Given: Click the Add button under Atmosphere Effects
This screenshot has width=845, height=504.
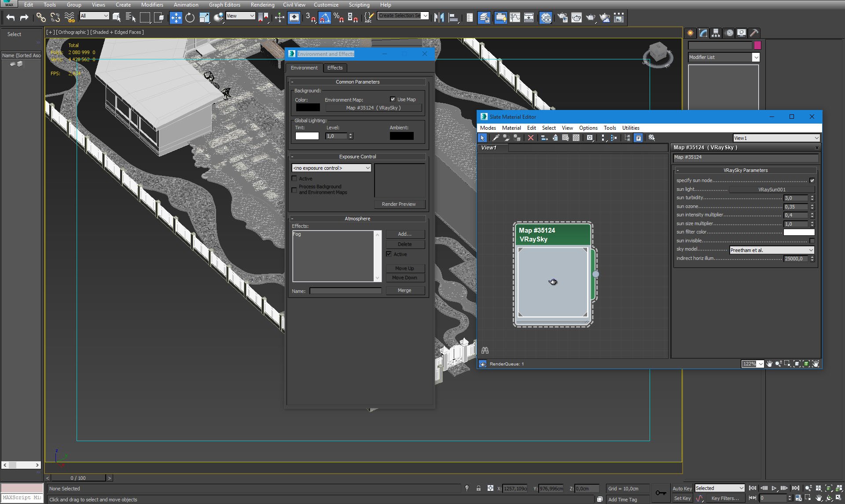Looking at the screenshot, I should pyautogui.click(x=404, y=234).
